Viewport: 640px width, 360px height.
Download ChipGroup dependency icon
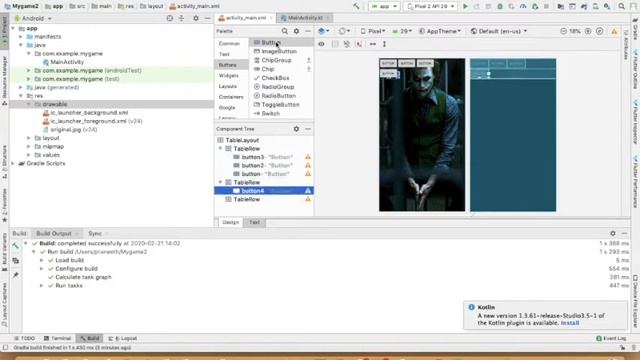(x=309, y=60)
